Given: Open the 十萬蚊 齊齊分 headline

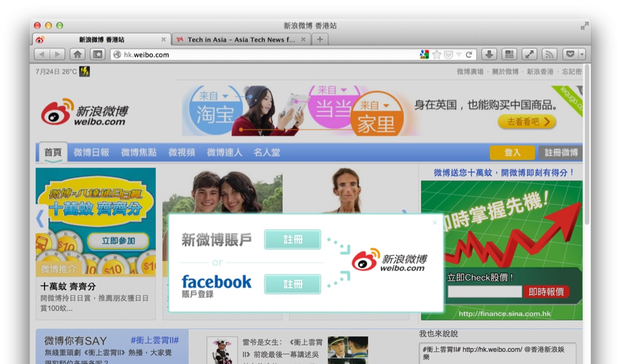Looking at the screenshot, I should (x=68, y=286).
